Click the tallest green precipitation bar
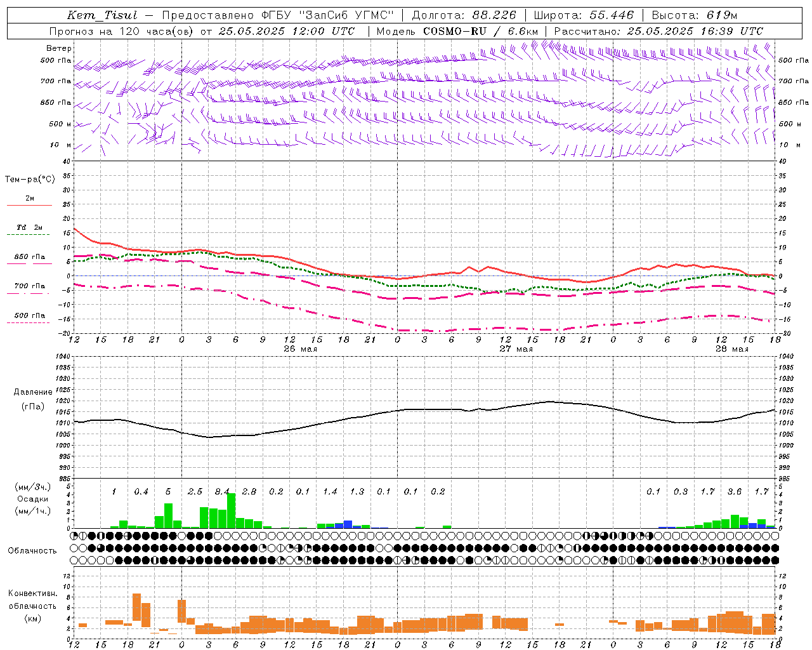The width and height of the screenshot is (812, 650). tap(231, 511)
